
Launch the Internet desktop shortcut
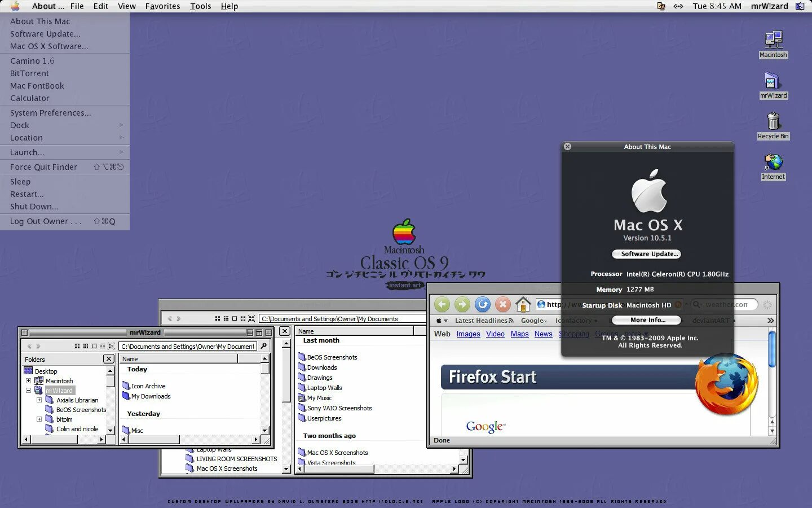(773, 167)
